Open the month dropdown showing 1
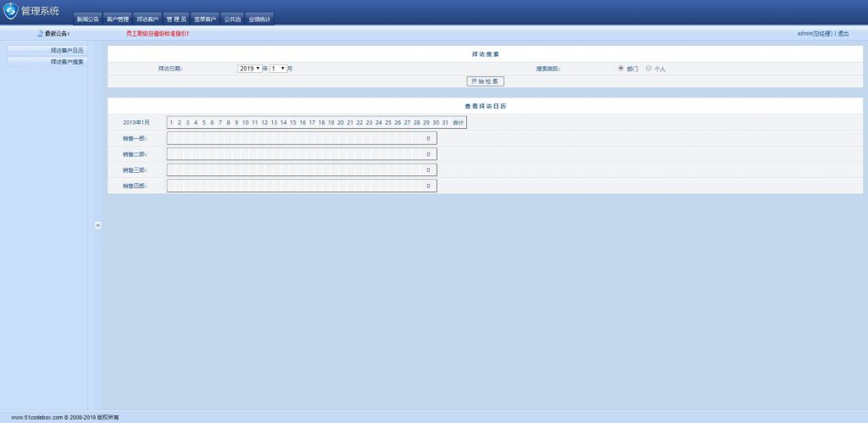 tap(277, 68)
